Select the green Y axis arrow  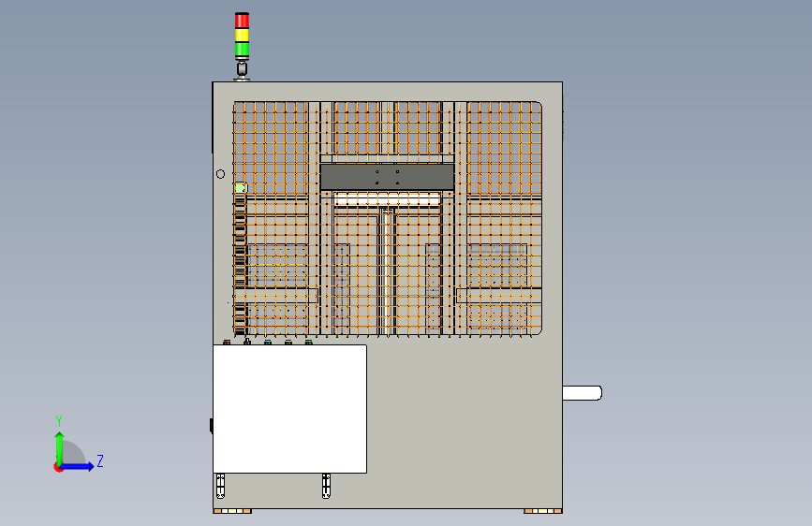60,448
